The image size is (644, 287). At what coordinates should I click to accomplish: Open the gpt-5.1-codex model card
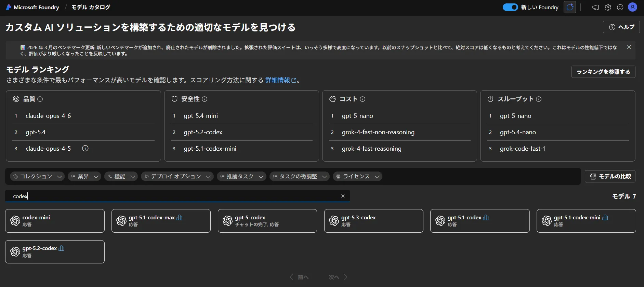[480, 221]
